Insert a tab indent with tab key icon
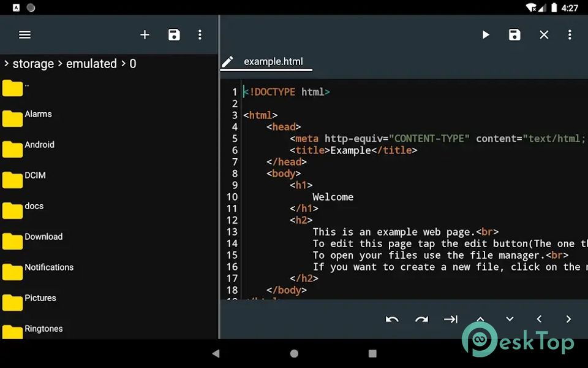The height and width of the screenshot is (368, 588). 451,319
